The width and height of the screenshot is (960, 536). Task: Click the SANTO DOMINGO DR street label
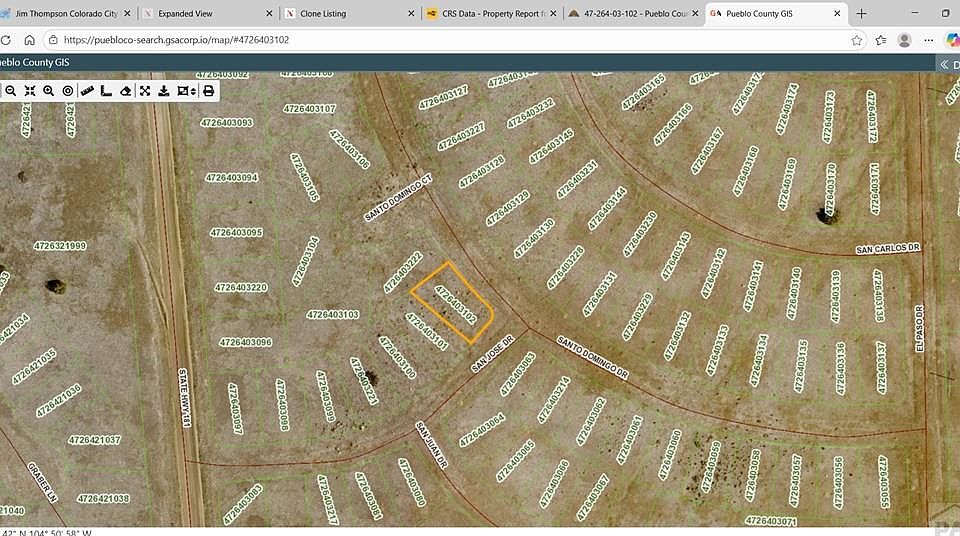[x=592, y=357]
